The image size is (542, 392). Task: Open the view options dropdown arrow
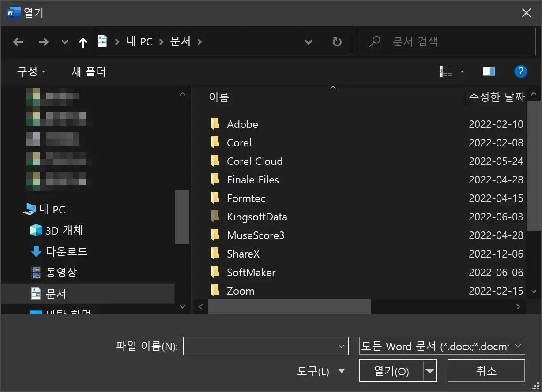tap(462, 71)
